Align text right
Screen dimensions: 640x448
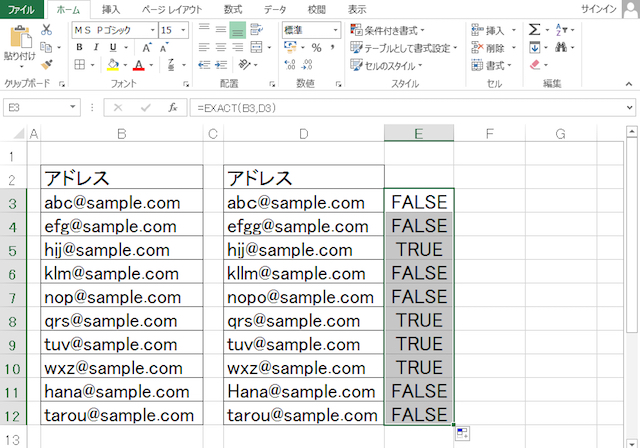pyautogui.click(x=238, y=47)
